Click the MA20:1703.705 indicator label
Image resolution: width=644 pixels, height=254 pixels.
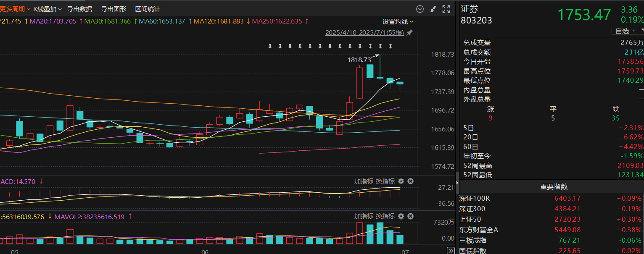pyautogui.click(x=53, y=21)
